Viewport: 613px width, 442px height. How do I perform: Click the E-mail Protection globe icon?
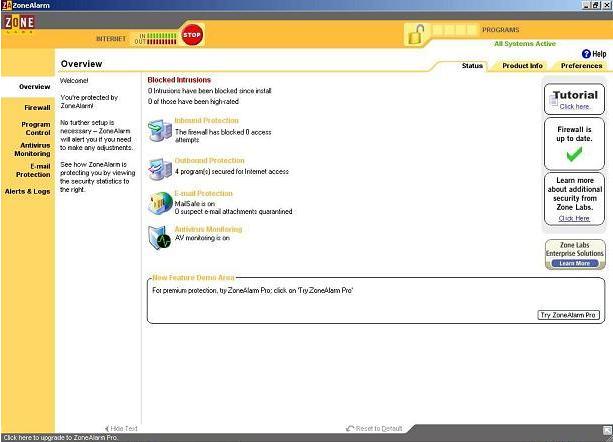160,203
